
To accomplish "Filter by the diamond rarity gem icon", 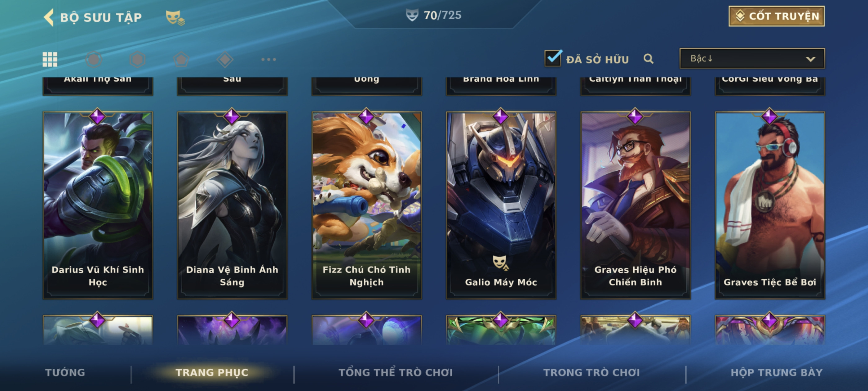I will (225, 59).
